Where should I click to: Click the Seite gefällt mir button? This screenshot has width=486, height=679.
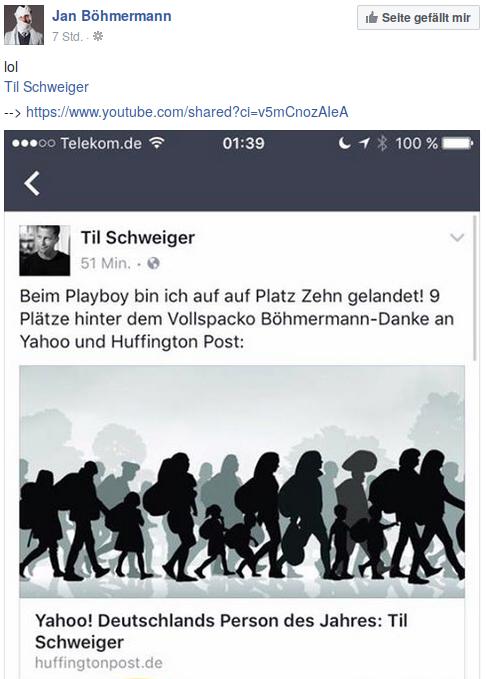(418, 18)
